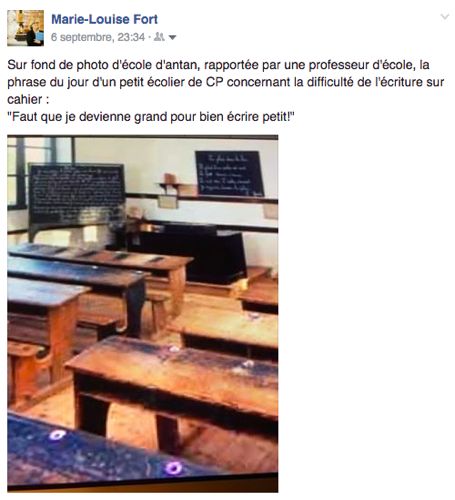Viewport: 455px width, 500px height.
Task: Click the large blackboard on the easel in photo
Action: (77, 193)
